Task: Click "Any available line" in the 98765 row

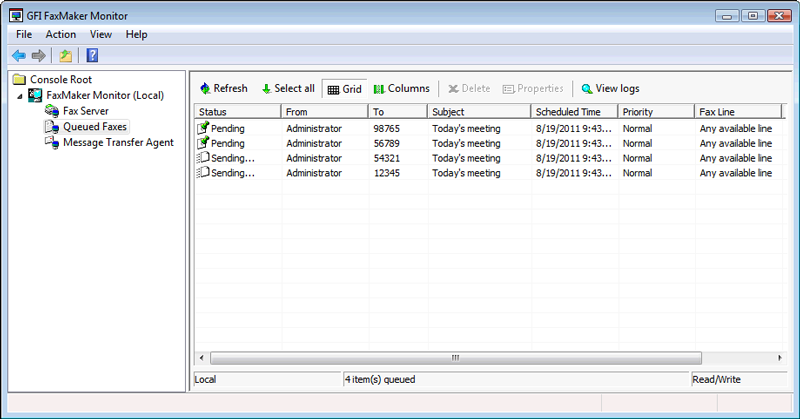Action: [736, 128]
